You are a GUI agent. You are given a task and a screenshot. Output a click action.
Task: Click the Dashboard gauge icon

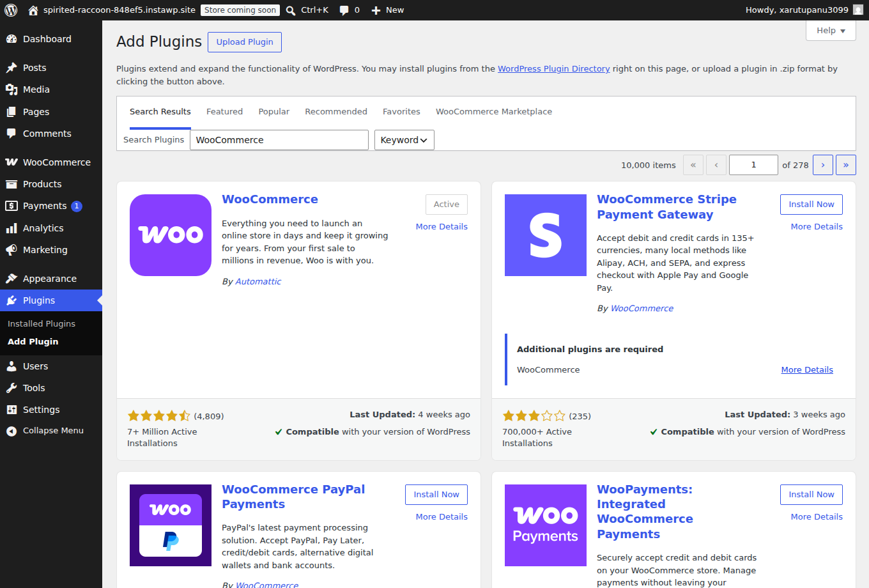(x=12, y=39)
